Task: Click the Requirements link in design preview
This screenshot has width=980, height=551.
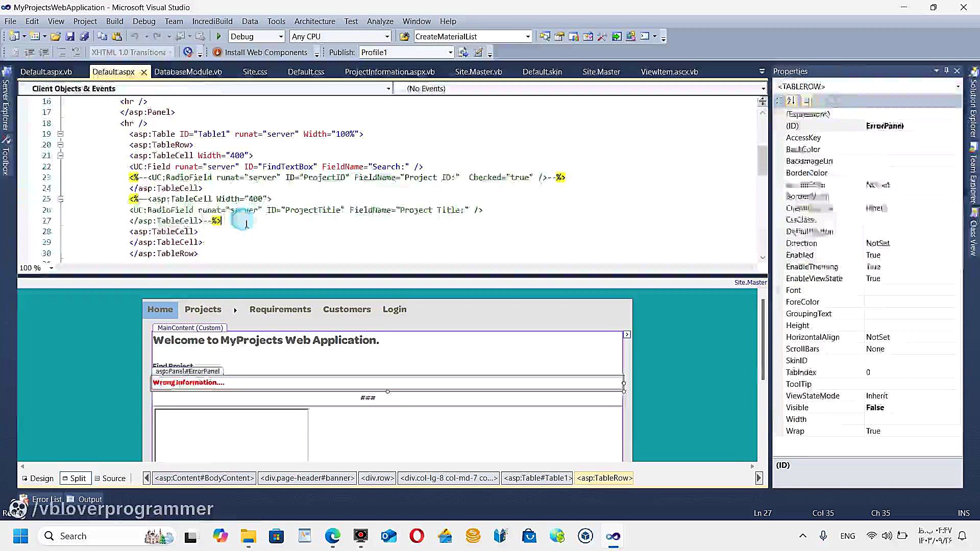Action: click(x=280, y=309)
